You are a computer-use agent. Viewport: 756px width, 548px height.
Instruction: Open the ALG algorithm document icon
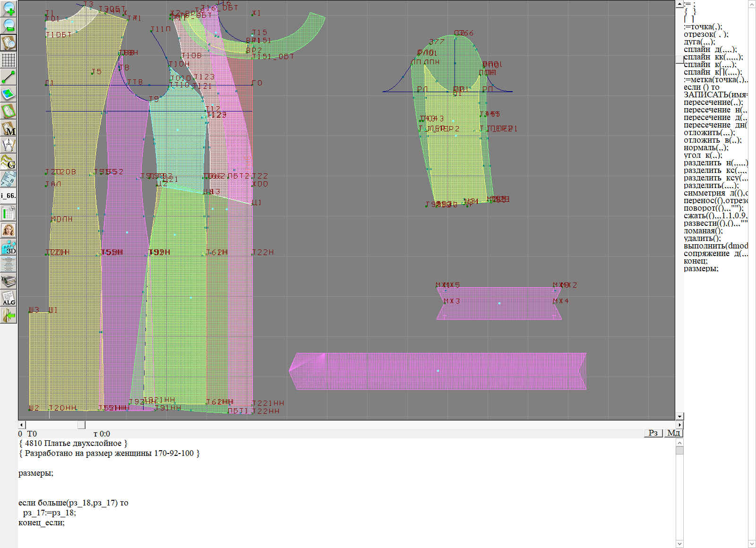(9, 298)
